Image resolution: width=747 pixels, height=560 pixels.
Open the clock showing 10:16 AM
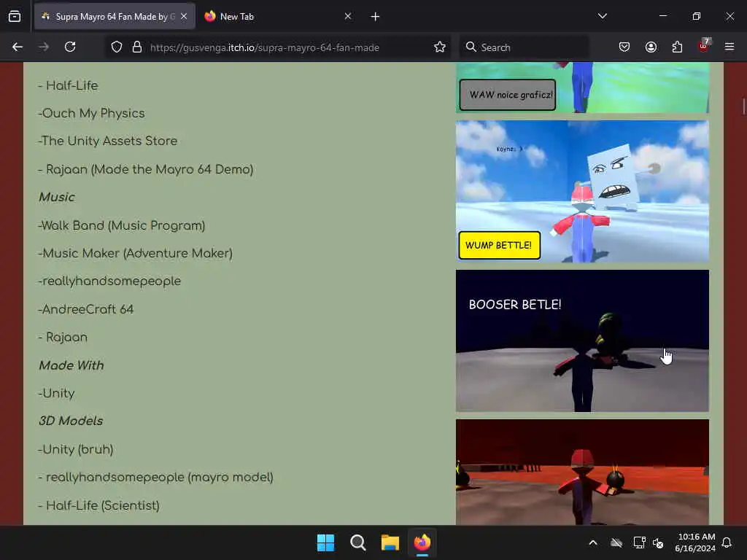[x=695, y=542]
